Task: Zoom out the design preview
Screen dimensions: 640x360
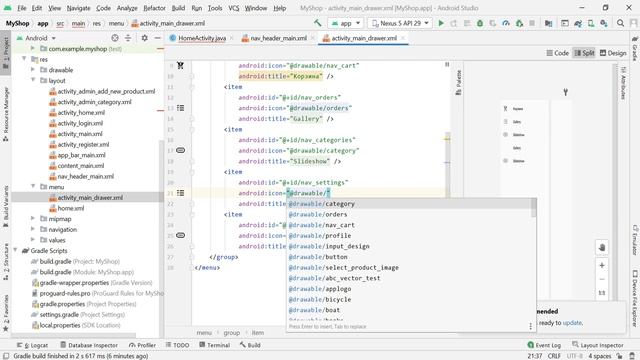Action: click(x=602, y=279)
